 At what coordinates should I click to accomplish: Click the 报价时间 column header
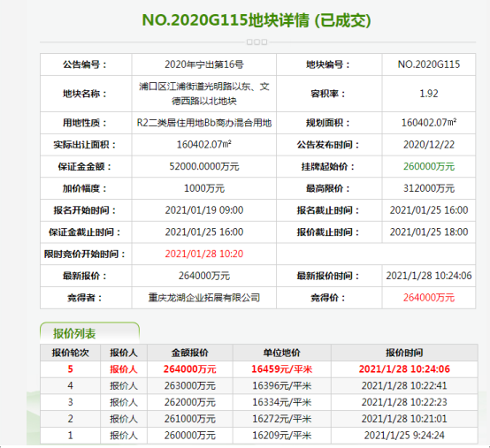tap(404, 353)
